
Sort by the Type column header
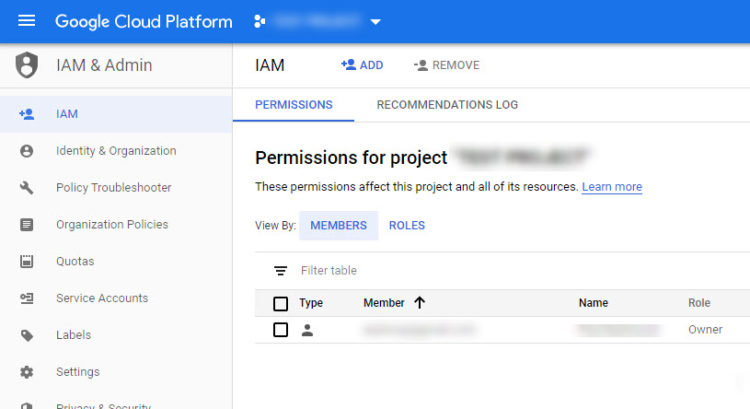pos(311,303)
